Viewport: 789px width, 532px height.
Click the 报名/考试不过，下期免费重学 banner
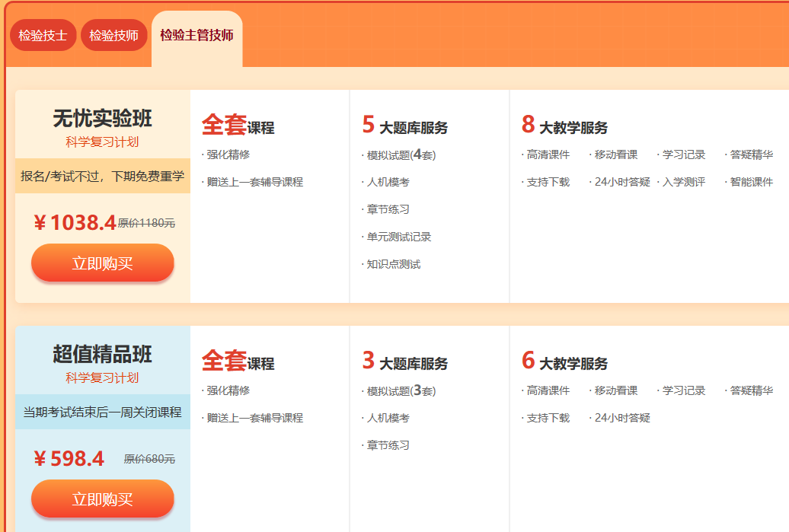point(103,176)
